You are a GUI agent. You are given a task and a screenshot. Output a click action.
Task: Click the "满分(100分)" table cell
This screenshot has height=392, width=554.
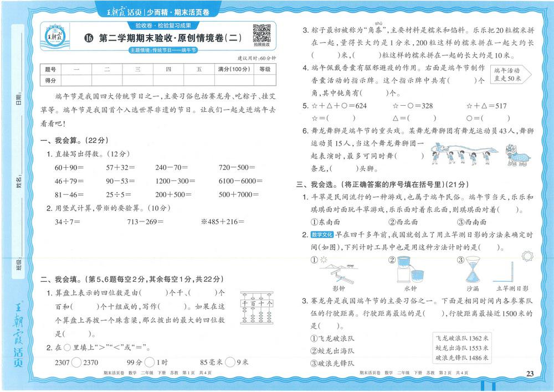(234, 70)
